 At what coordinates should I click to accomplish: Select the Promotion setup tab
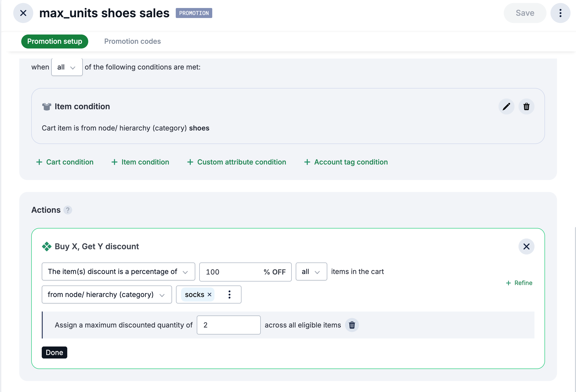[55, 41]
